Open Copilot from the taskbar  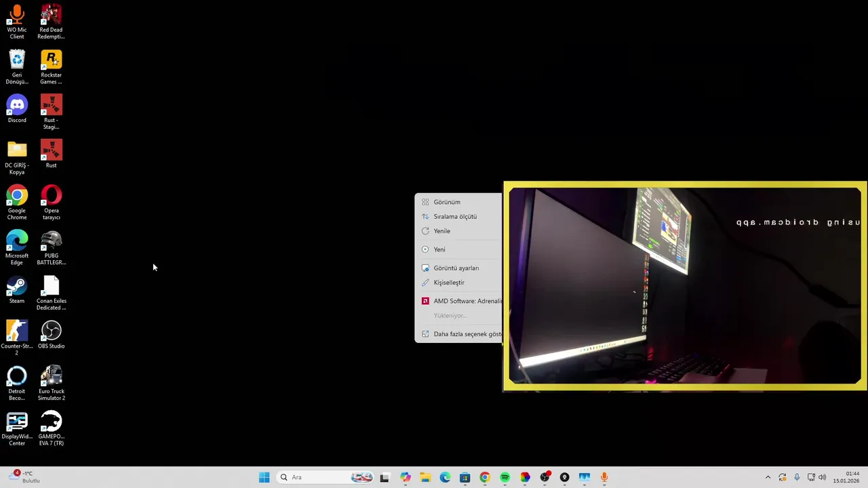(406, 477)
